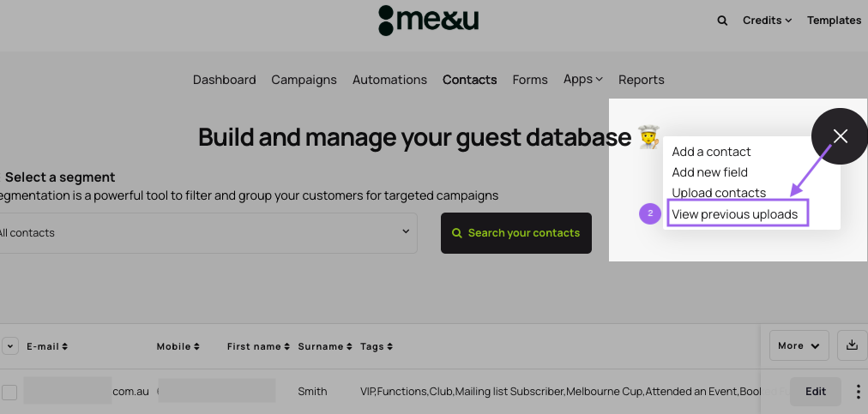The width and height of the screenshot is (868, 414).
Task: Open the select-all dropdown in table header
Action: tap(10, 346)
